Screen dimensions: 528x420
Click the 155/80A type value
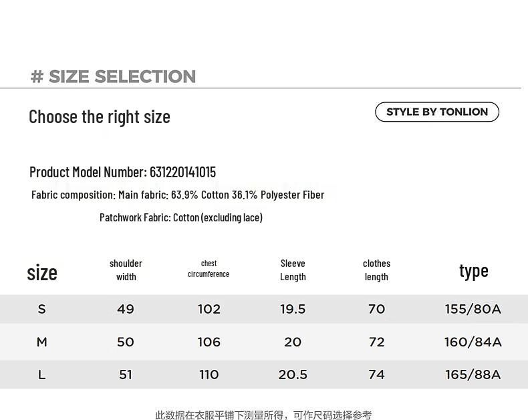[473, 309]
